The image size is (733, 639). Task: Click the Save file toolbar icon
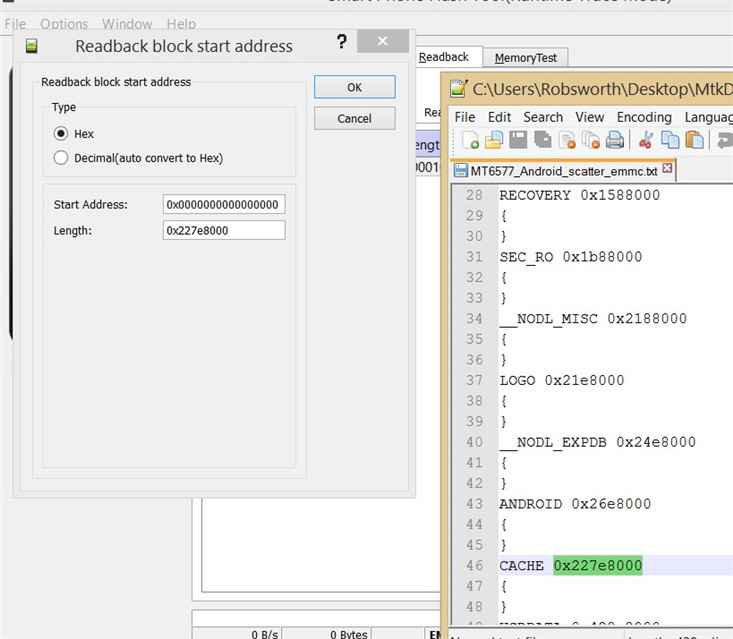[x=518, y=141]
